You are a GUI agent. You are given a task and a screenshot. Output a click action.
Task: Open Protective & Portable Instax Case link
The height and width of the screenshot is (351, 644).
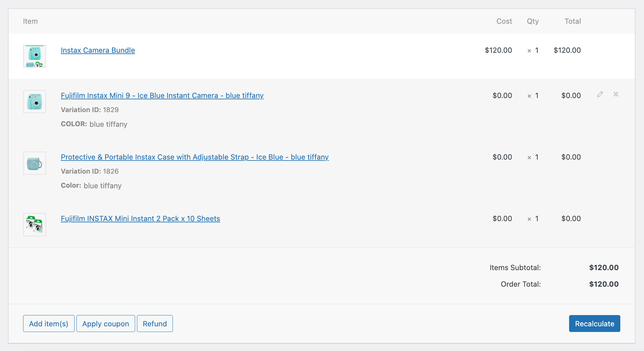(x=194, y=157)
